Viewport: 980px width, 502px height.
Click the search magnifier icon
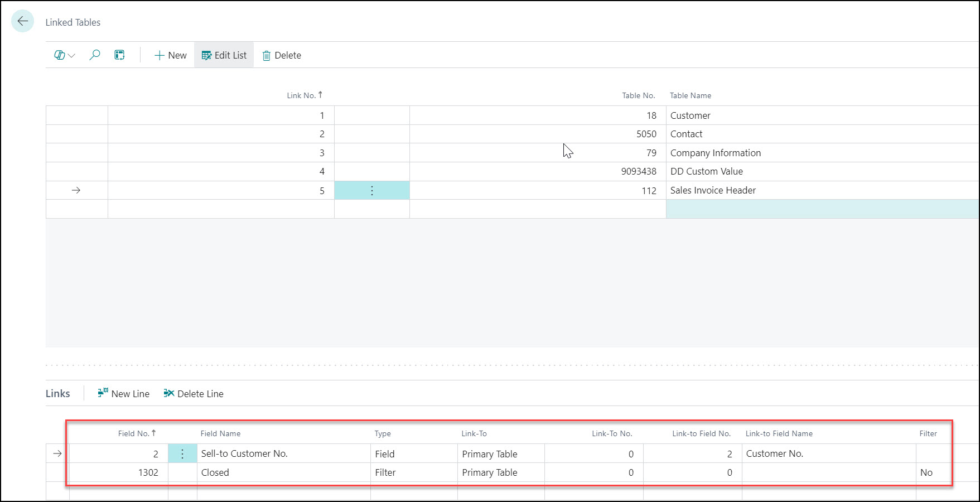tap(95, 55)
